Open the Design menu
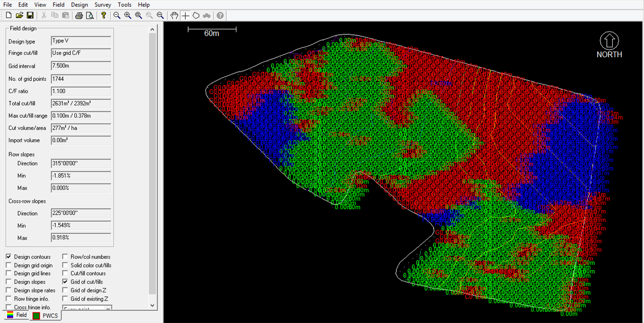644x323 pixels. click(79, 5)
